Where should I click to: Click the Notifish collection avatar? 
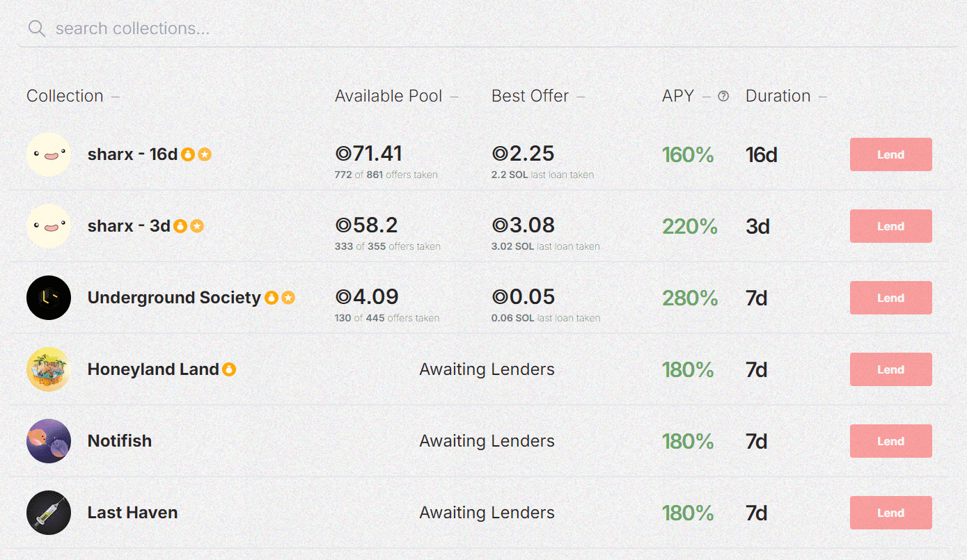click(49, 441)
